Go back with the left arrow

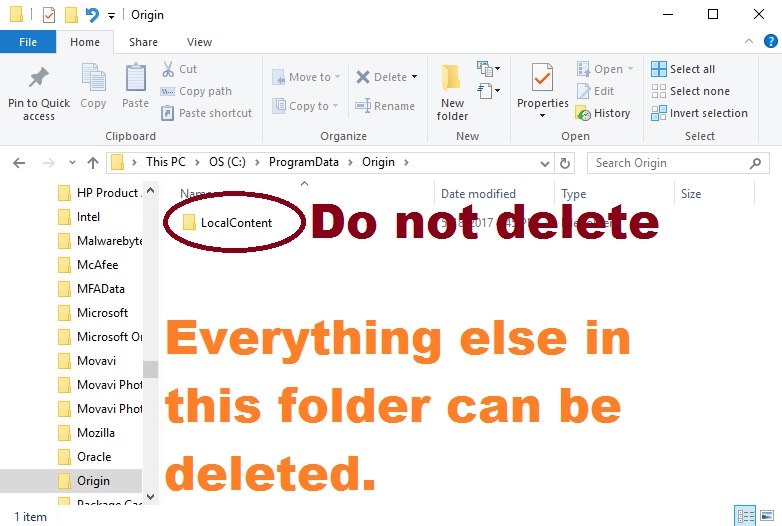(19, 163)
